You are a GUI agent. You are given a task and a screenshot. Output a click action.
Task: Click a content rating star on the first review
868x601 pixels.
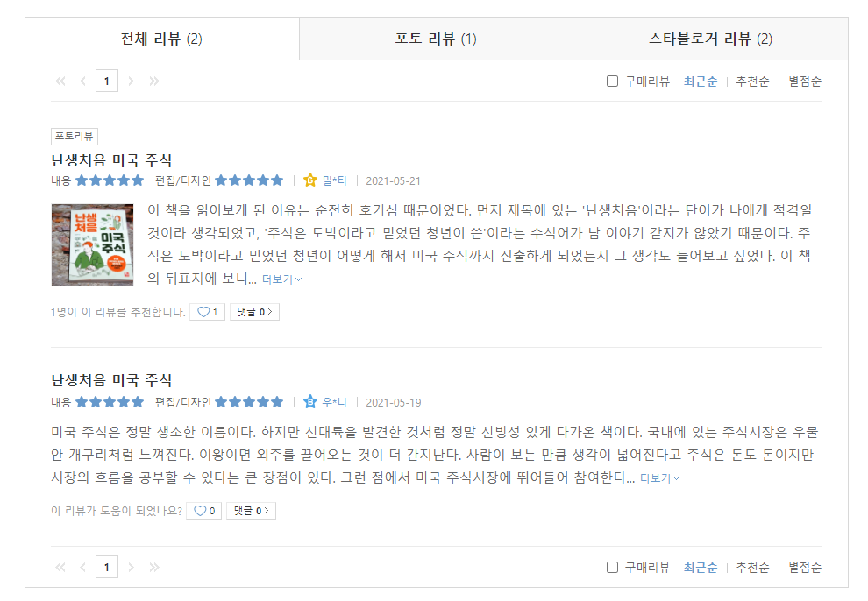111,178
